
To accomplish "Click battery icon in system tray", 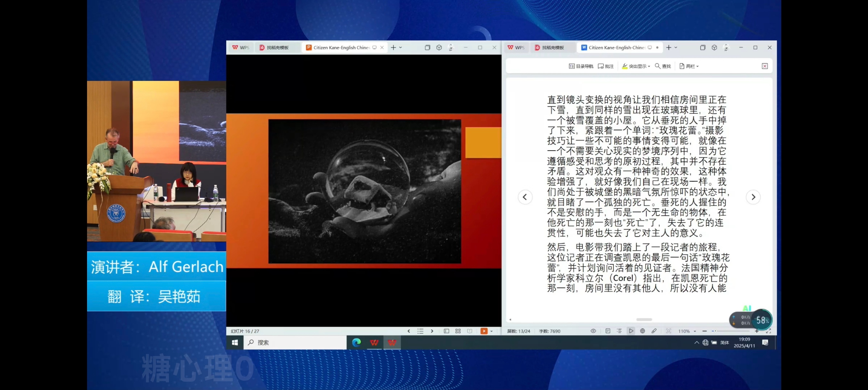I will click(x=714, y=343).
